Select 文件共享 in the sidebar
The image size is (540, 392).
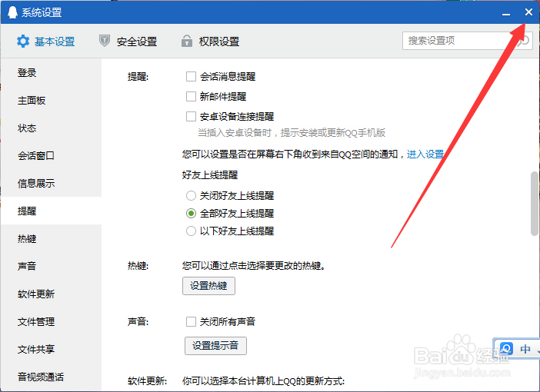pyautogui.click(x=51, y=349)
